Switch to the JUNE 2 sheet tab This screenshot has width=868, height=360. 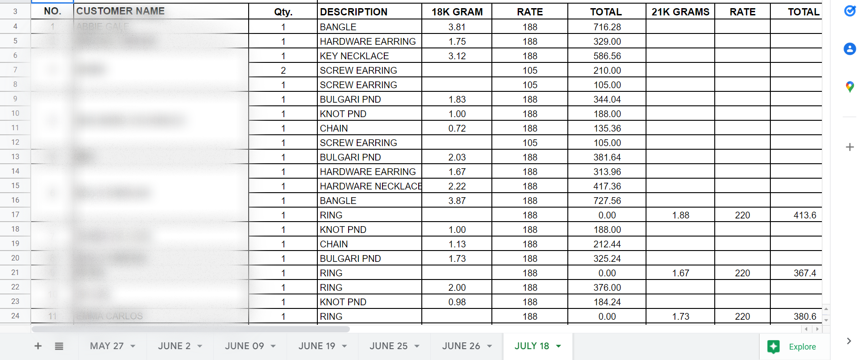(174, 346)
